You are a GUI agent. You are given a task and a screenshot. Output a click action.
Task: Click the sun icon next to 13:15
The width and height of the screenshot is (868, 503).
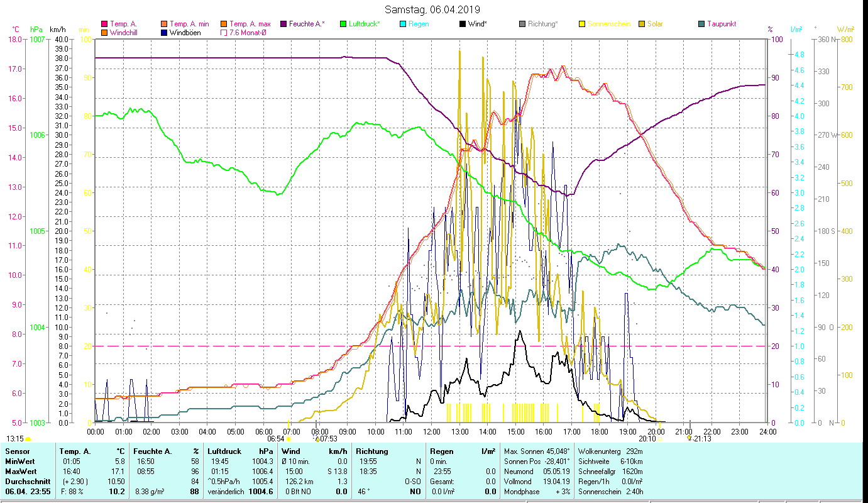[x=28, y=439]
